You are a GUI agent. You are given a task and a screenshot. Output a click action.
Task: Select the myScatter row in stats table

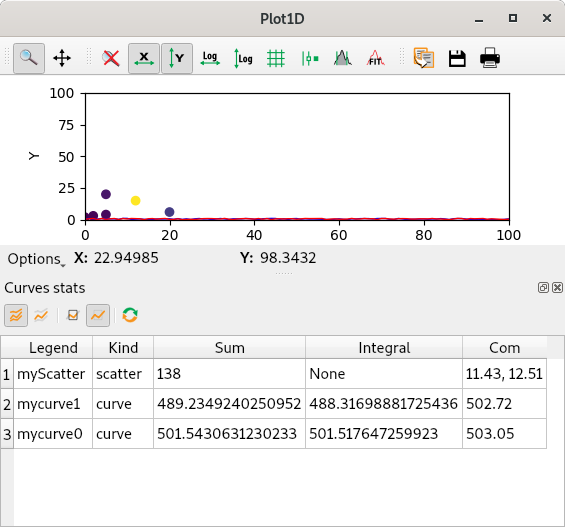click(x=273, y=374)
